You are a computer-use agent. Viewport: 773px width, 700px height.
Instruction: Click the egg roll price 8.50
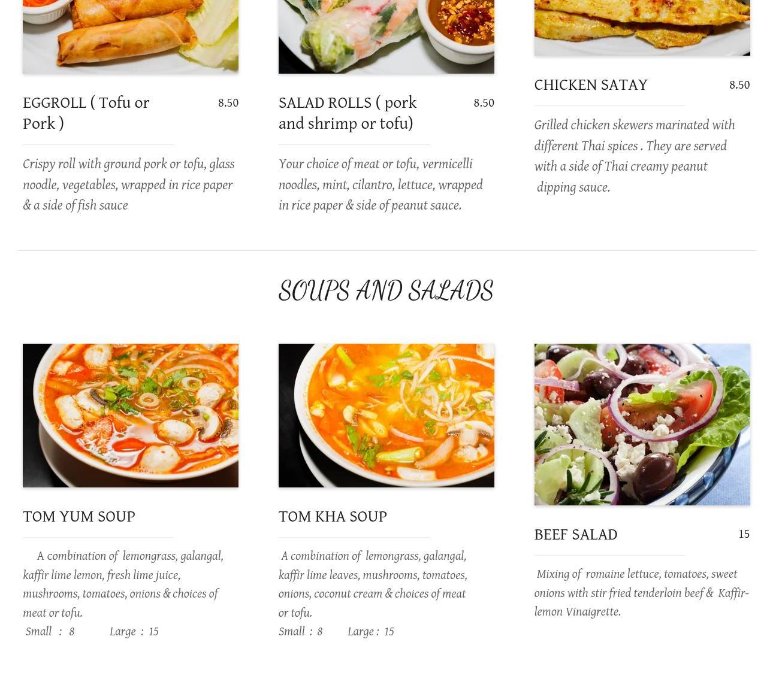coord(228,103)
